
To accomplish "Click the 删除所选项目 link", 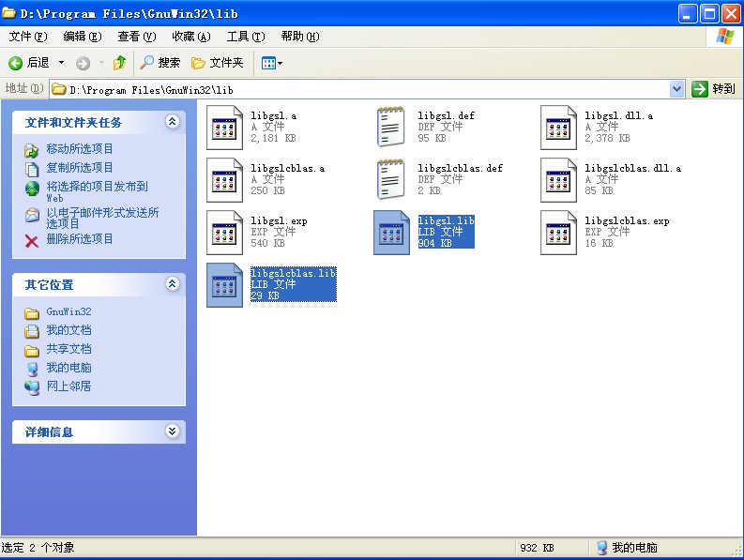I will point(79,238).
